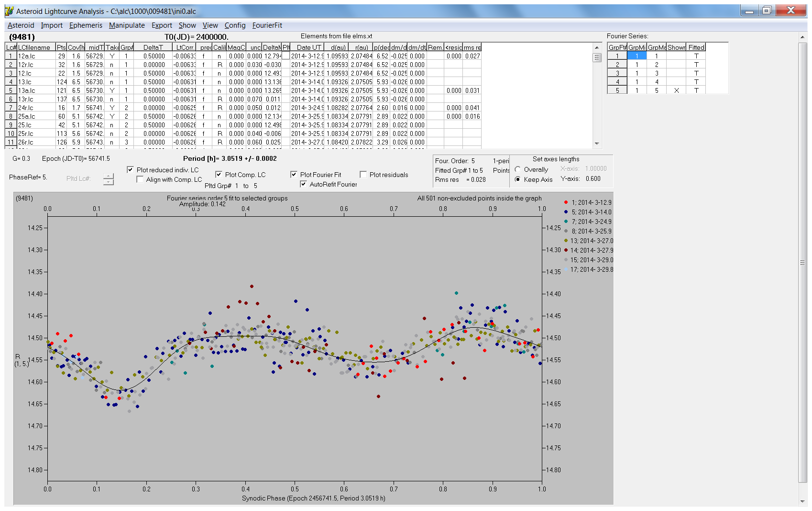Open the Show menu

point(187,25)
